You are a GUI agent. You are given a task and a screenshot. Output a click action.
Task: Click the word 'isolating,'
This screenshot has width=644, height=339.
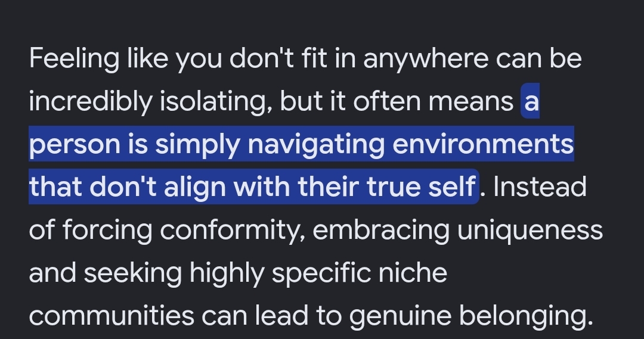pyautogui.click(x=216, y=101)
